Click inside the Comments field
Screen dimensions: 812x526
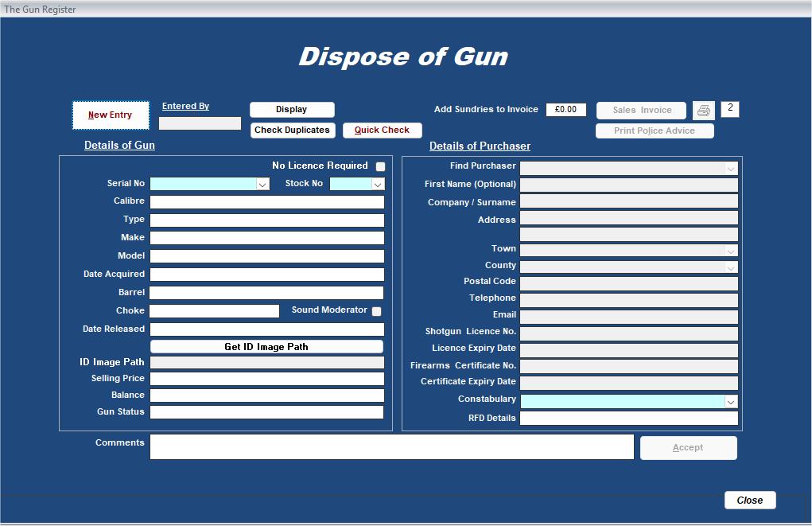click(391, 446)
